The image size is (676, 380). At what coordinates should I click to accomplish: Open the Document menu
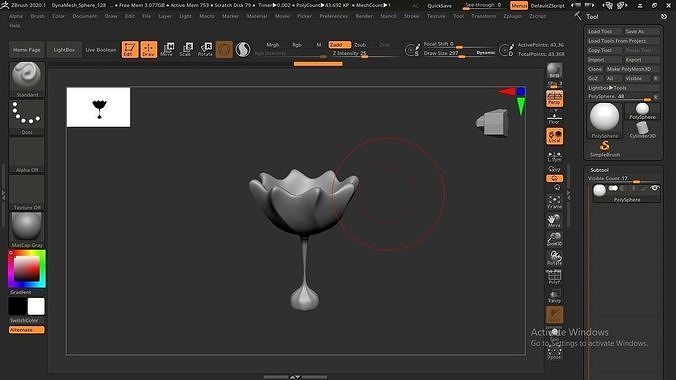coord(85,16)
